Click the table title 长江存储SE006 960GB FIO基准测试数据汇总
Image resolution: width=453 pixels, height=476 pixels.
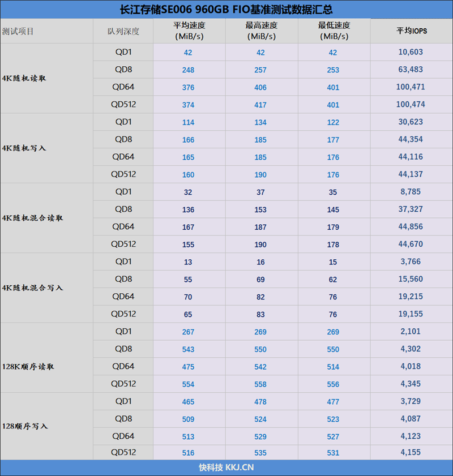tap(226, 10)
